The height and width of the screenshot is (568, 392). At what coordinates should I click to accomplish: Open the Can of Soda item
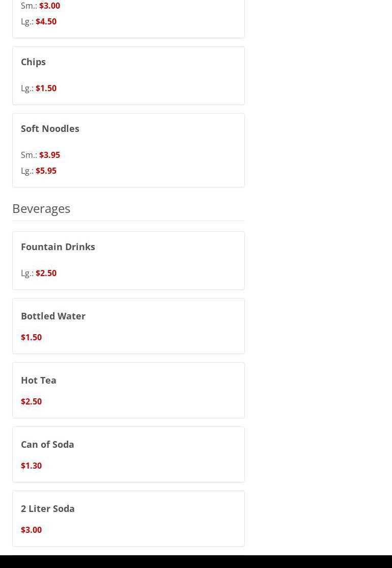47,444
